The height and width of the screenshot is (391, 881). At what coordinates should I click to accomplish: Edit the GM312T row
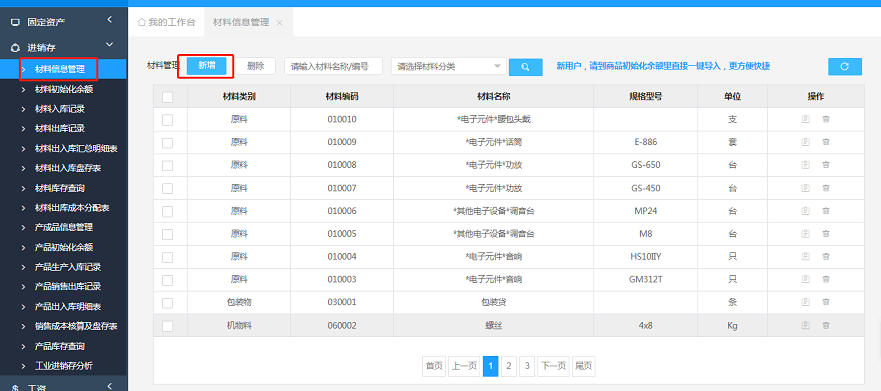click(805, 279)
